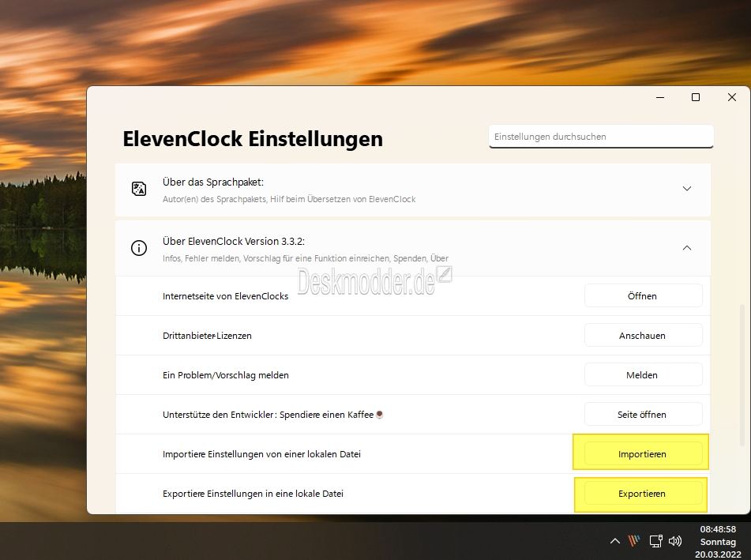
Task: Open the ElevenClocks website with the Öffnen button
Action: coord(644,296)
